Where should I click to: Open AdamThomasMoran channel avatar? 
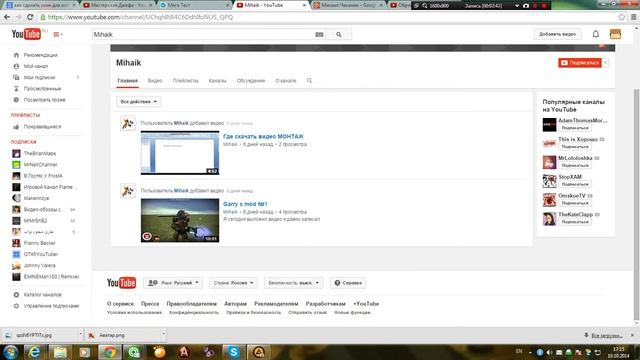[x=549, y=124]
